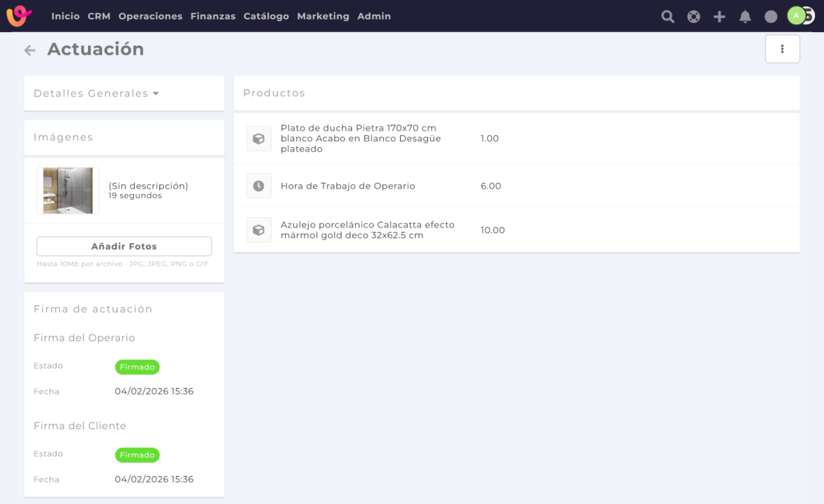Open the notifications bell
Viewport: 824px width, 504px height.
pos(745,17)
